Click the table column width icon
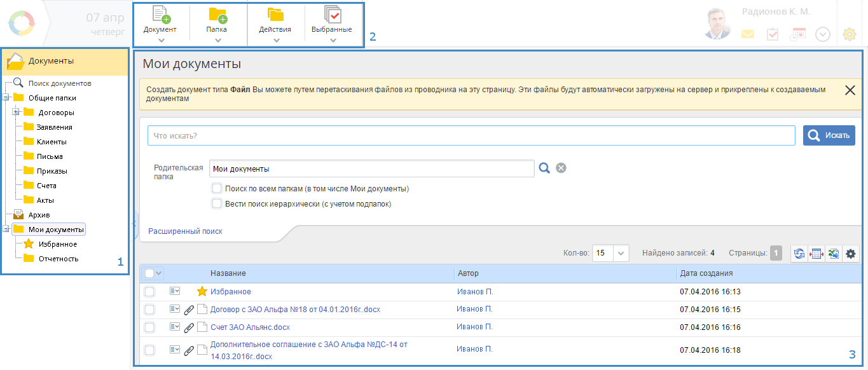The height and width of the screenshot is (370, 868). tap(816, 254)
